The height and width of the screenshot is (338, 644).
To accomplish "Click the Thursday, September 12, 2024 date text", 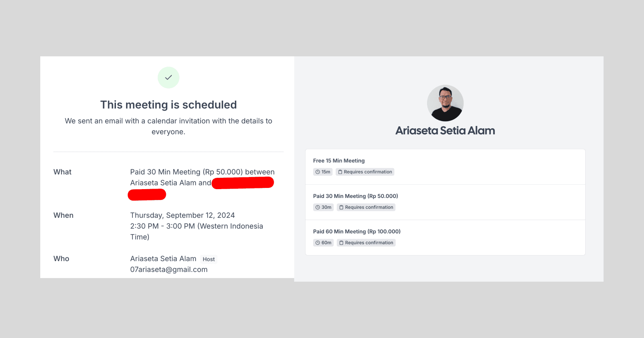I will click(182, 215).
